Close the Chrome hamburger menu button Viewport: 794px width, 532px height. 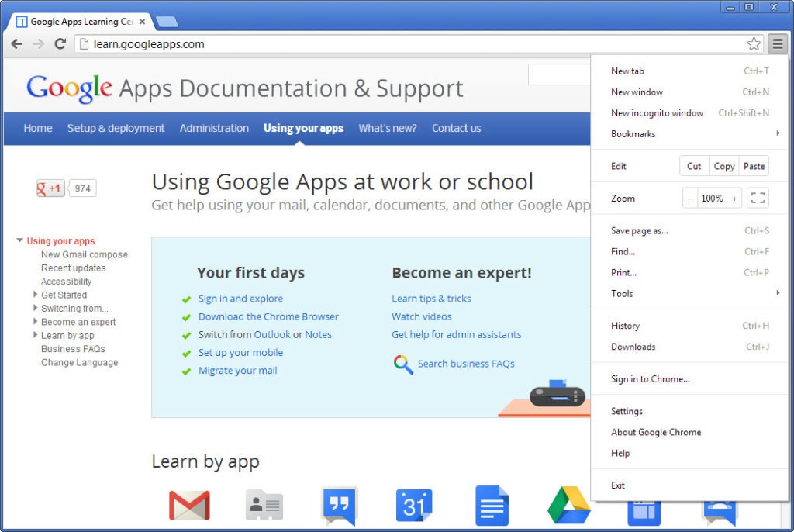click(x=778, y=44)
